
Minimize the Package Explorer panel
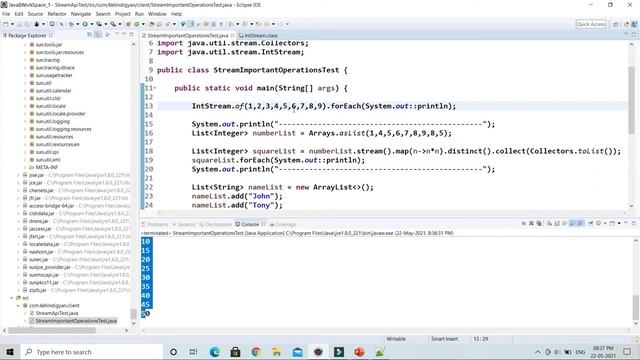click(124, 35)
